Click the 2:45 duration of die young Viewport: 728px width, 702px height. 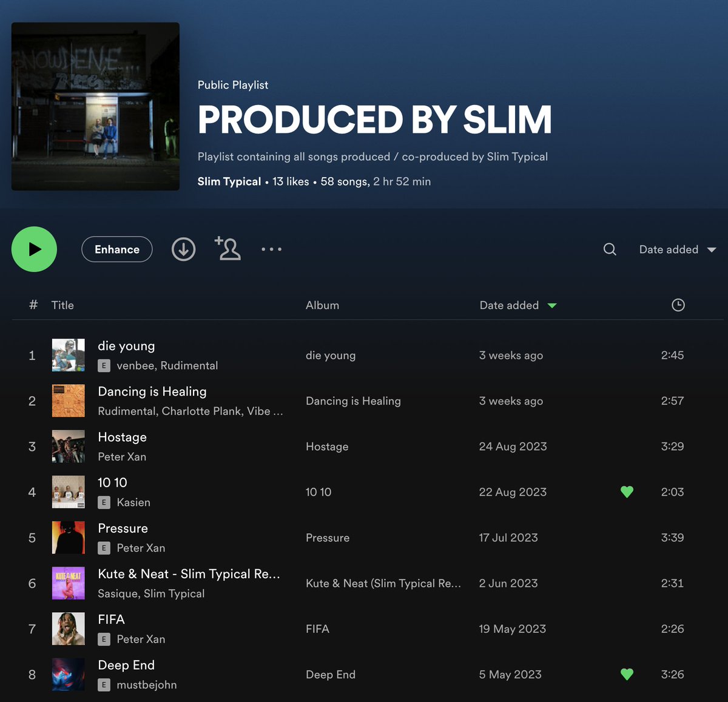672,355
